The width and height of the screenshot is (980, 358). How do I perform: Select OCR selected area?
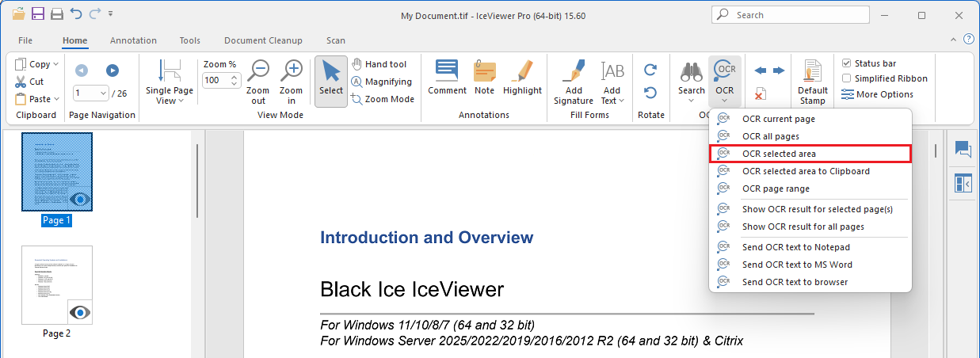(810, 154)
